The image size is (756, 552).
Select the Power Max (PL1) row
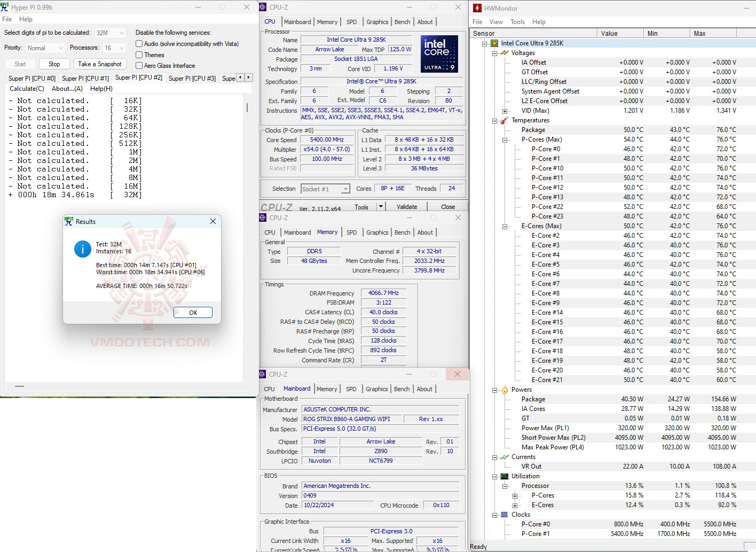point(612,428)
